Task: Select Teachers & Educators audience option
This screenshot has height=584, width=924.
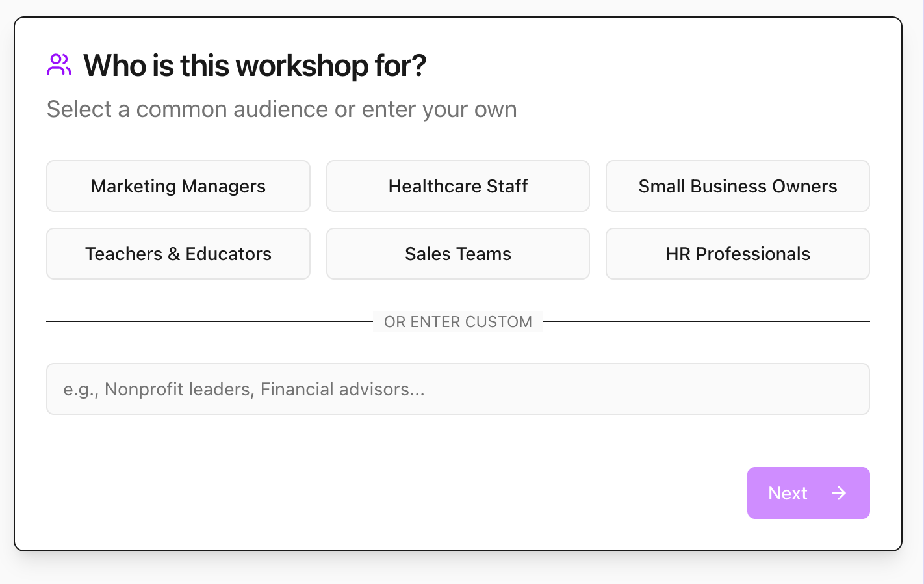Action: [178, 254]
